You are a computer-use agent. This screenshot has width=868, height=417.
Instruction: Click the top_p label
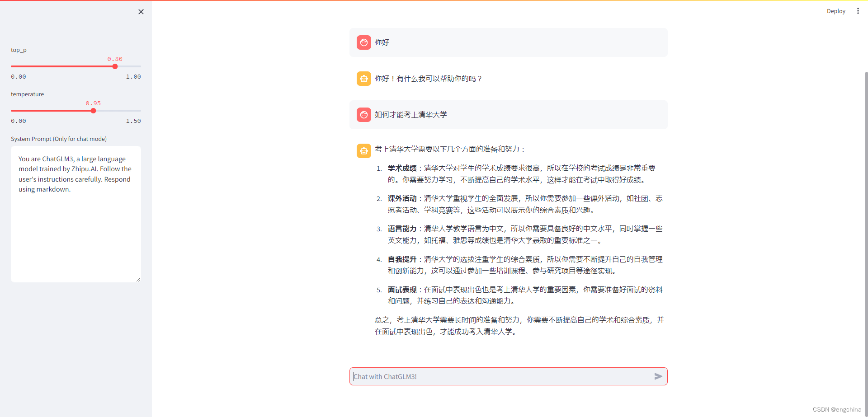pyautogui.click(x=19, y=50)
